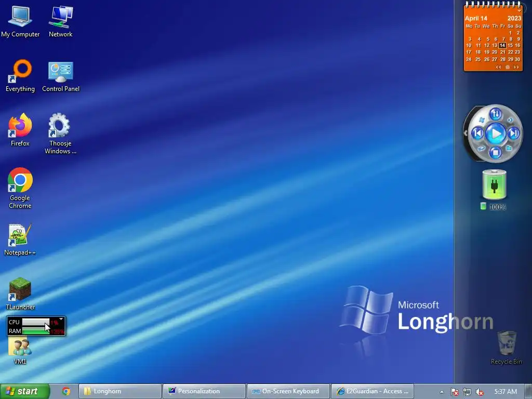Select date 21 in calendar
Viewport: 532px width, 399px height.
pos(502,52)
